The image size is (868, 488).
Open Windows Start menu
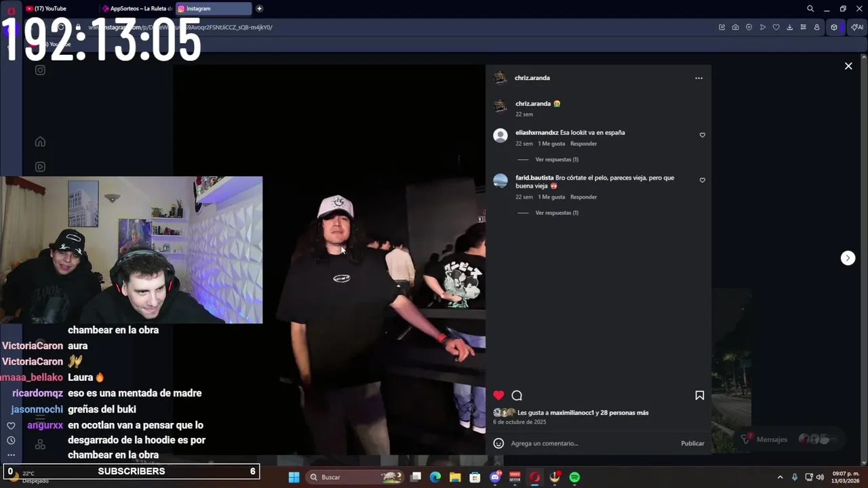click(x=294, y=477)
